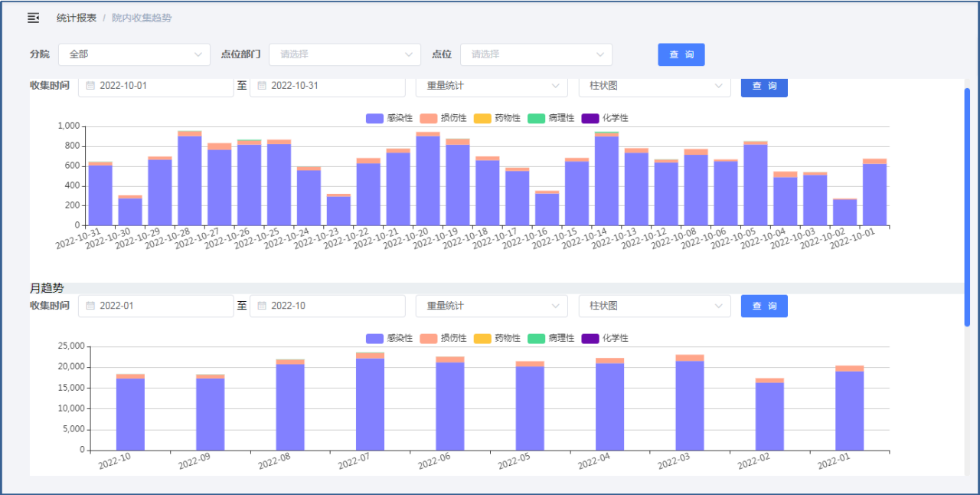Viewport: 980px width, 495px height.
Task: Open the calendar icon next to 2022-01
Action: click(91, 306)
